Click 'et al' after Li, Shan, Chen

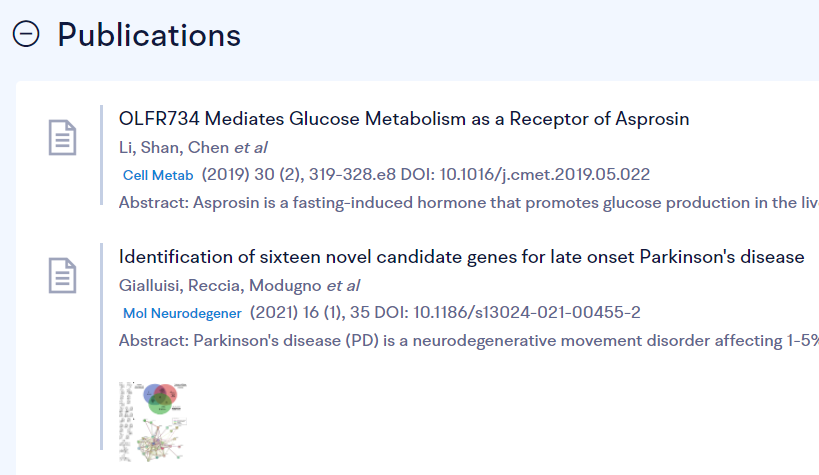(x=251, y=147)
